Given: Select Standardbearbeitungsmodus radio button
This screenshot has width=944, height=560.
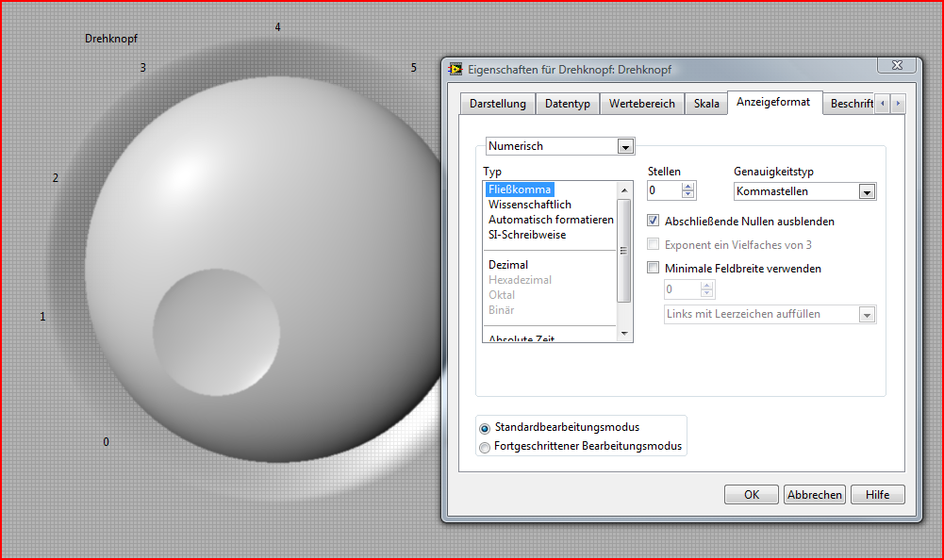Looking at the screenshot, I should pyautogui.click(x=485, y=429).
